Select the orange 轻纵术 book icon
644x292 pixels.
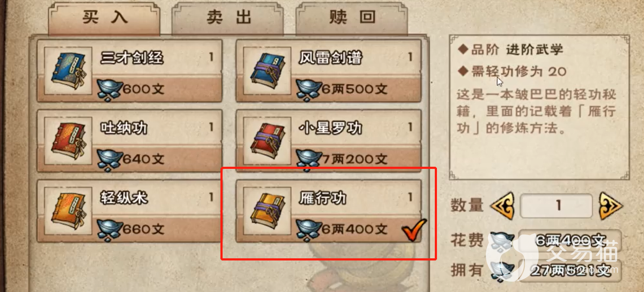pos(68,211)
